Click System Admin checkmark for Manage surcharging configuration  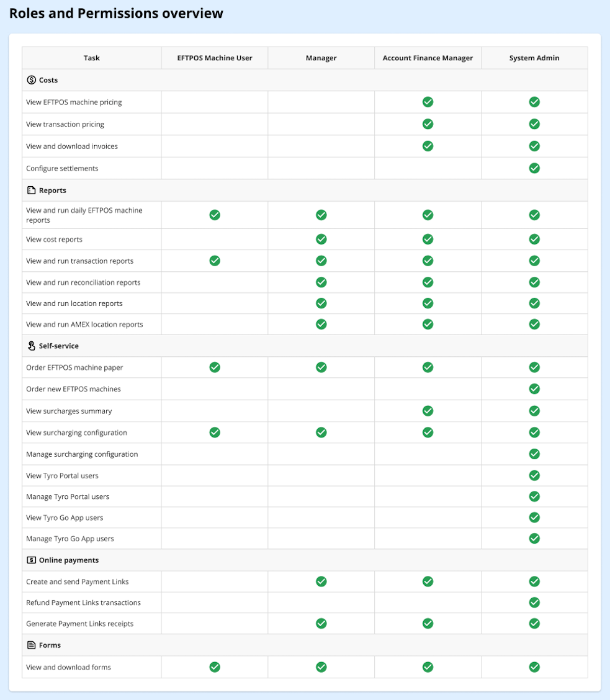(x=534, y=454)
